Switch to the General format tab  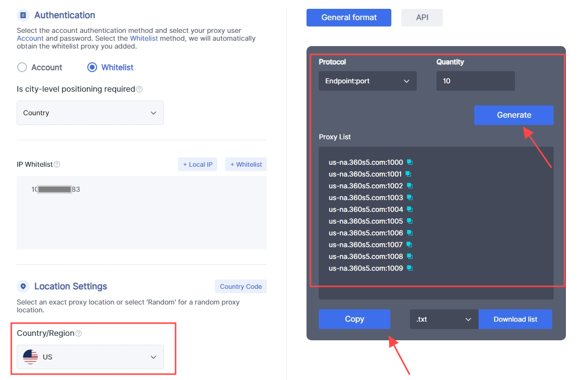(x=349, y=18)
